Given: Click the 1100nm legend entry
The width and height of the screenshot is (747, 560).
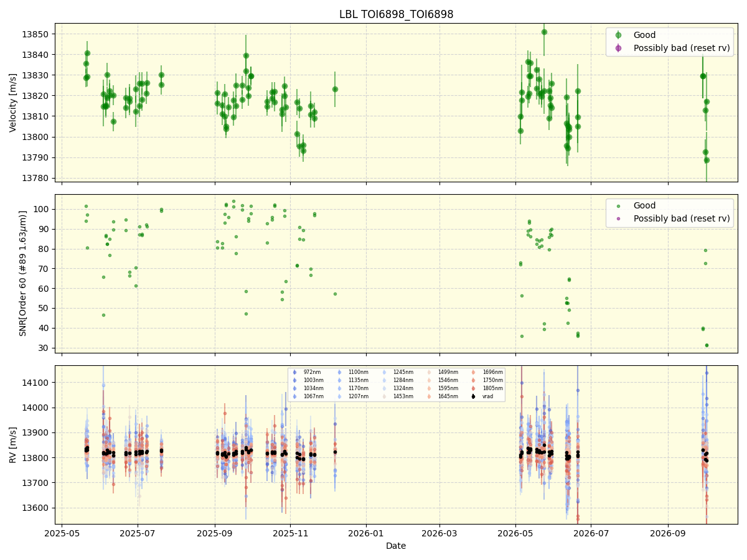Looking at the screenshot, I should coord(358,372).
